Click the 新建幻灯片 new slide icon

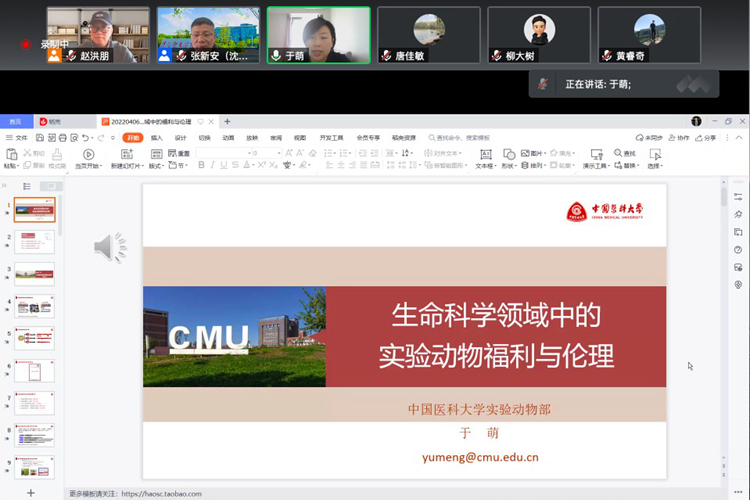[x=127, y=154]
